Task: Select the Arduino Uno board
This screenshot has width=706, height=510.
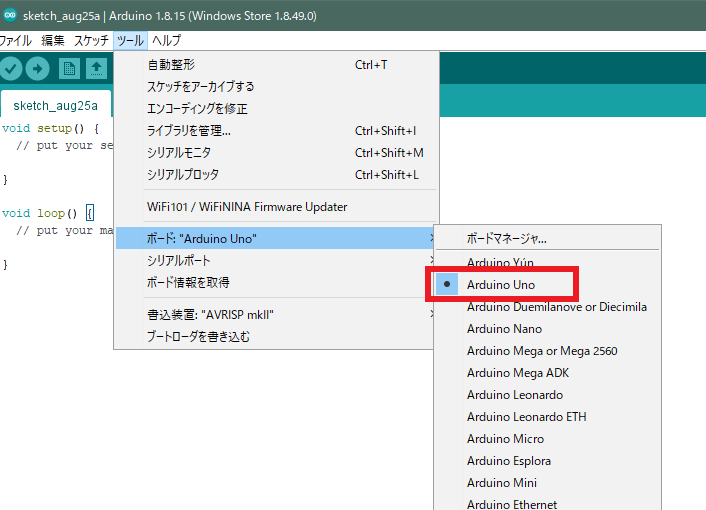Action: [x=548, y=284]
